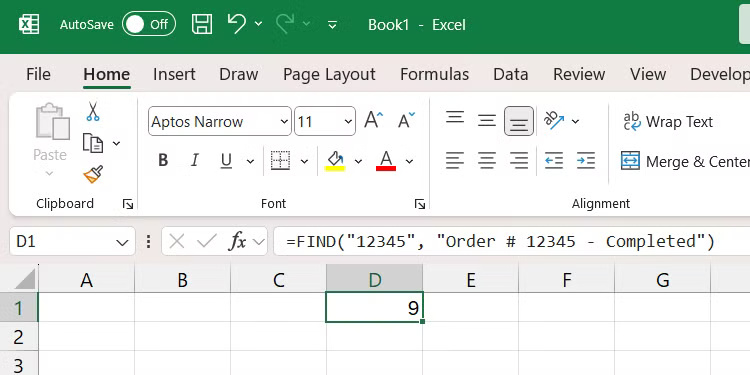The width and height of the screenshot is (750, 375).
Task: Switch to the Review tab
Action: click(x=579, y=74)
